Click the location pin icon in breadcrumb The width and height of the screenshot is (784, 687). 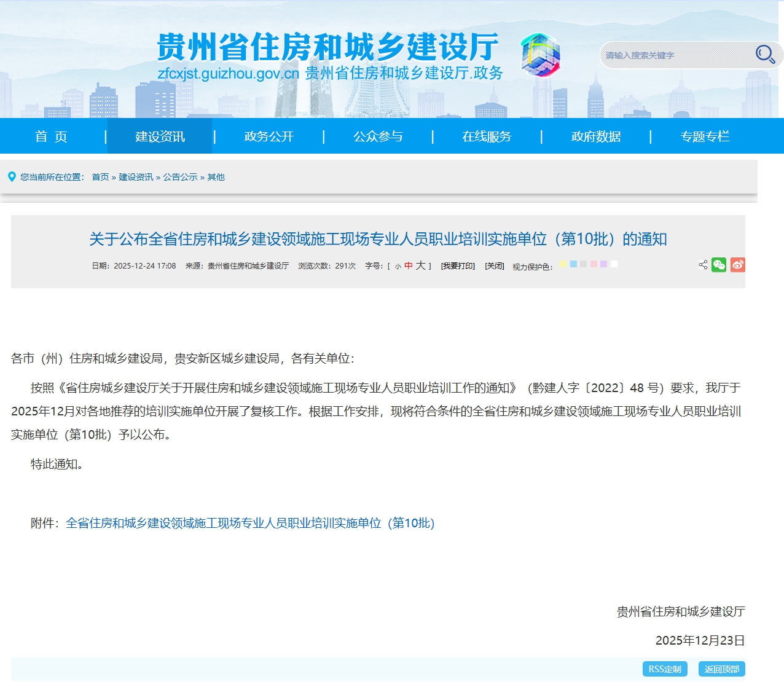pyautogui.click(x=12, y=177)
